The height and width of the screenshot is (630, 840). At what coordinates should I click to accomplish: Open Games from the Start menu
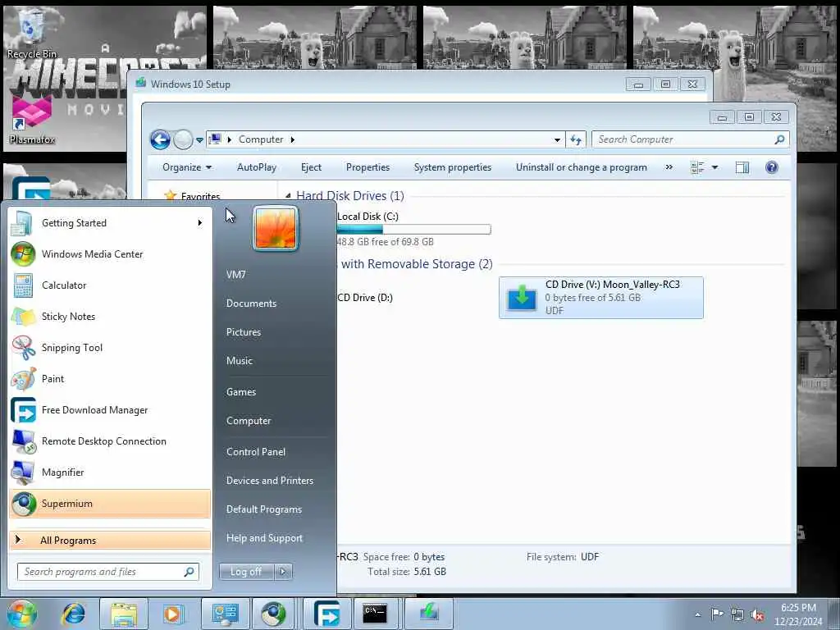point(241,392)
